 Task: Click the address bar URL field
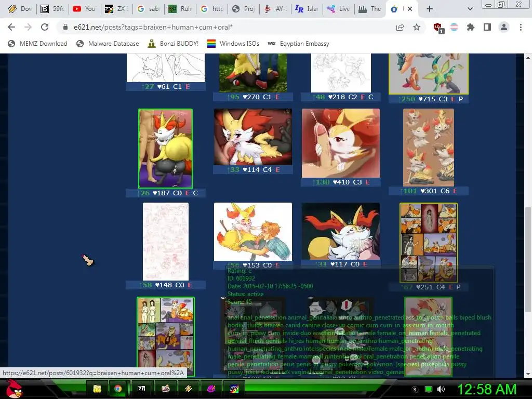coord(224,27)
